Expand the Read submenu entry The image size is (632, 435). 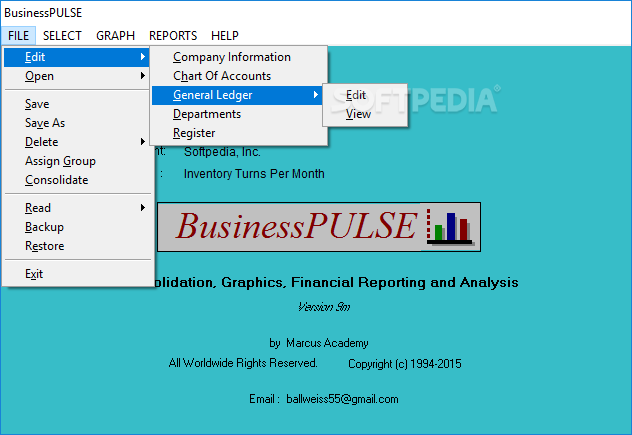pos(77,208)
